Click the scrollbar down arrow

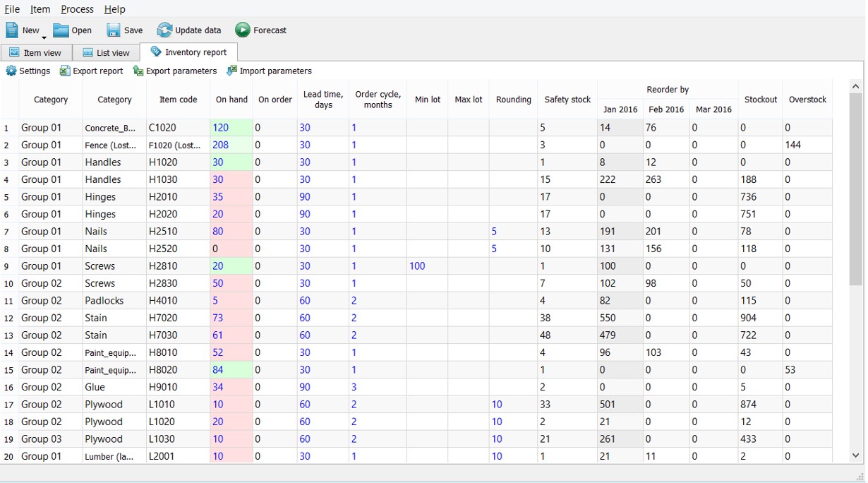point(856,455)
